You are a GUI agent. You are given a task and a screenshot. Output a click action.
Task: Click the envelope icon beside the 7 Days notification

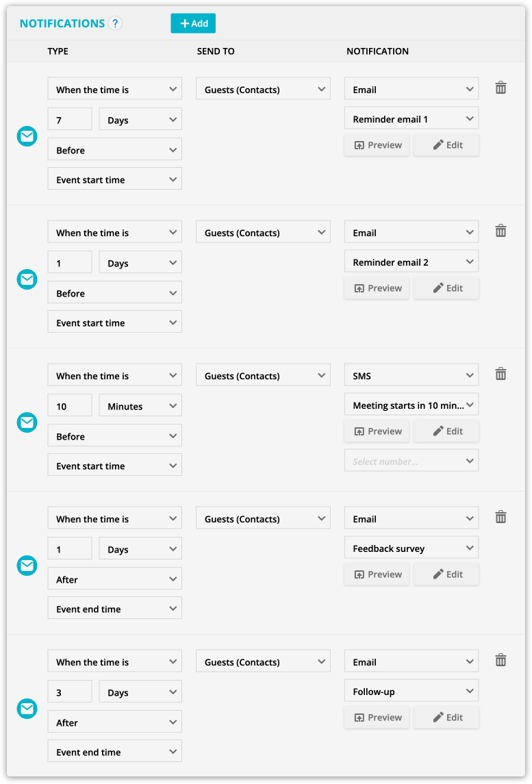pos(27,136)
